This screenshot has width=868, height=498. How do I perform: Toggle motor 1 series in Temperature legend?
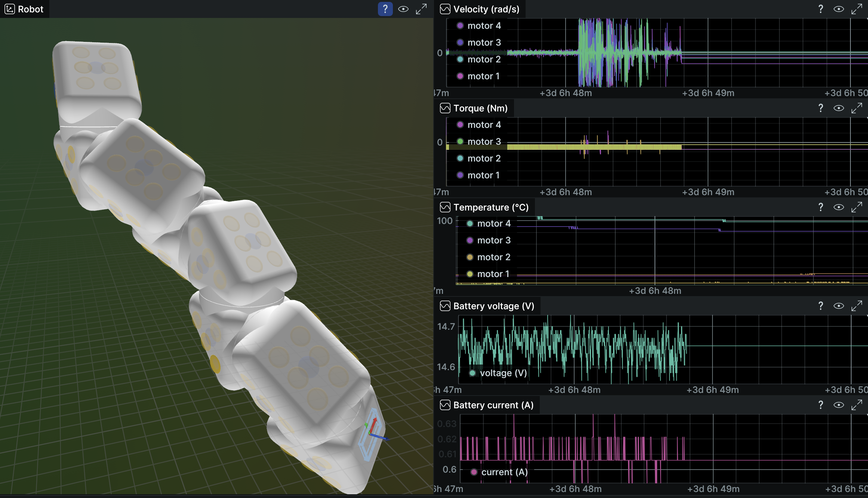[x=488, y=274]
